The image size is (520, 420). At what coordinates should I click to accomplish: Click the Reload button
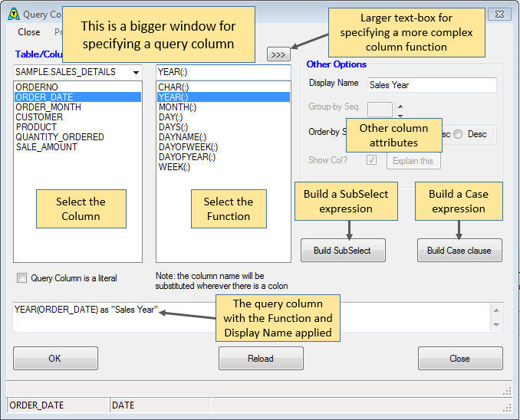click(261, 359)
